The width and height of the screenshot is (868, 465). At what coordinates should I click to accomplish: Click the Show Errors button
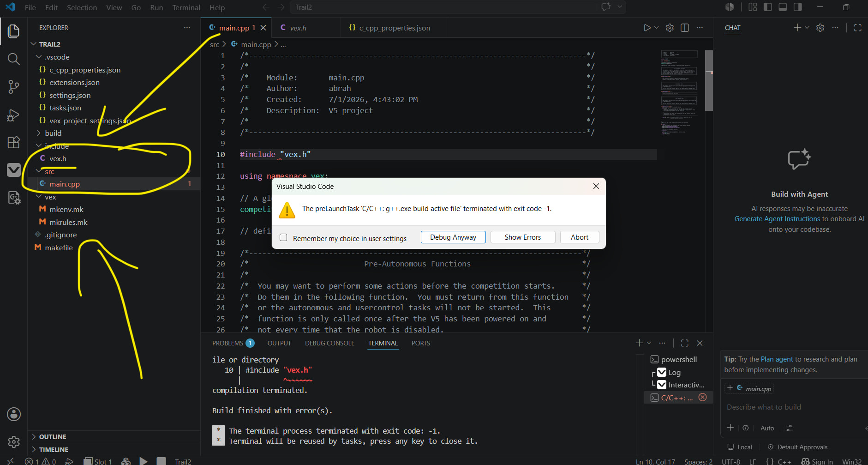pos(522,237)
